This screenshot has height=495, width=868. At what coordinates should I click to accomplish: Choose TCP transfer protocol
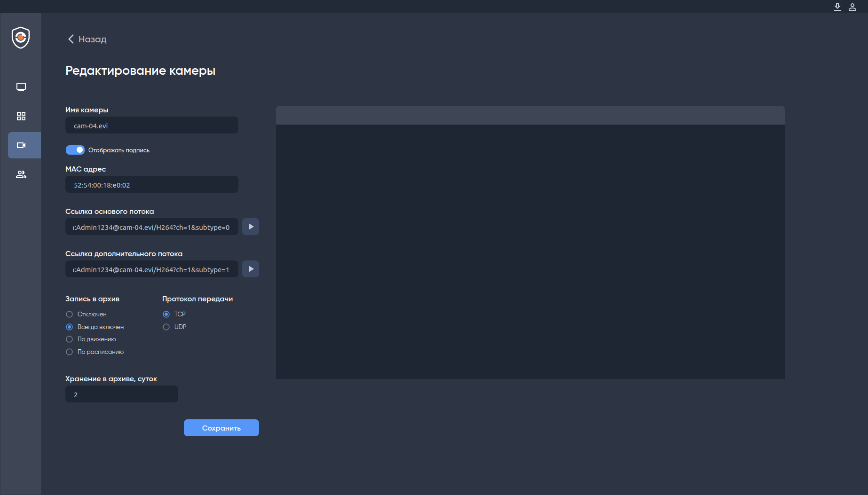point(166,314)
